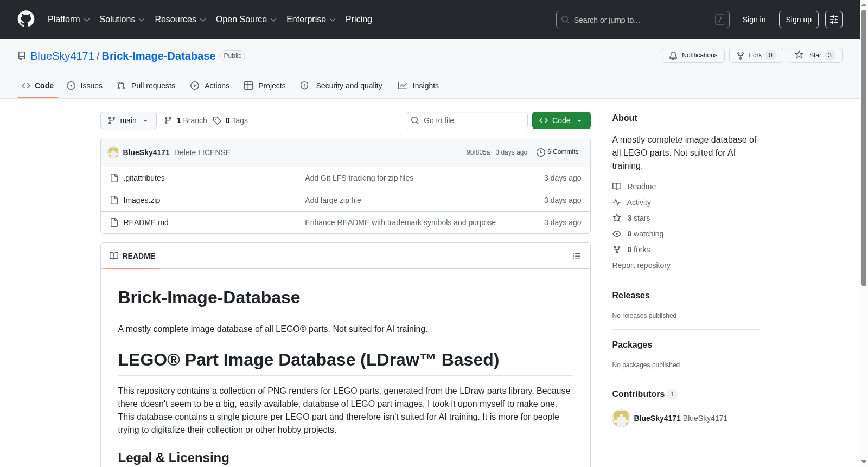Open the main branch selector dropdown

129,120
